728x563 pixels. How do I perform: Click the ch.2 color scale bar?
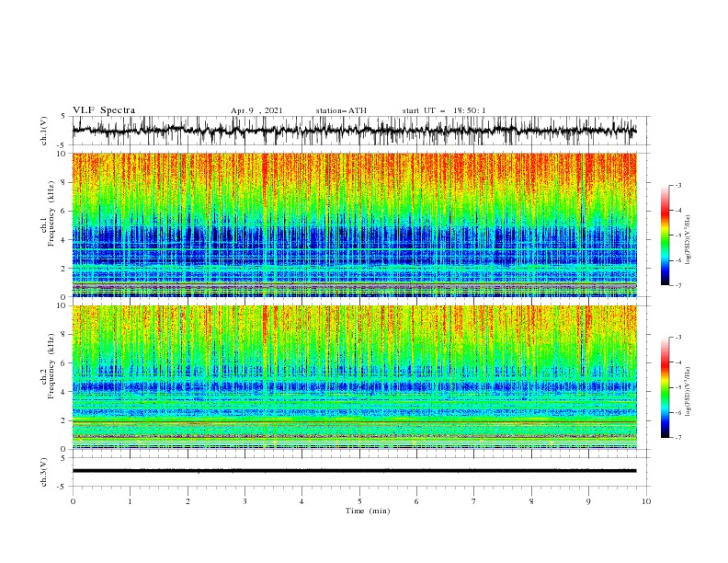point(665,387)
